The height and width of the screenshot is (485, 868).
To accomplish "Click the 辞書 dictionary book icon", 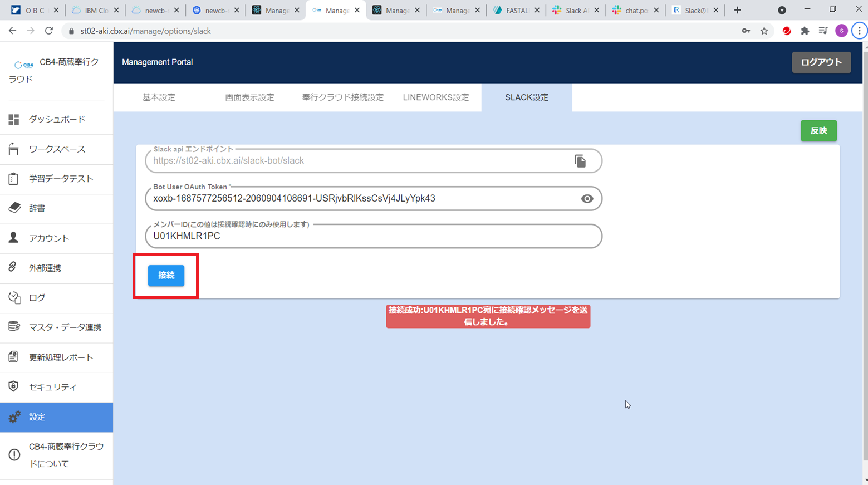I will (14, 208).
